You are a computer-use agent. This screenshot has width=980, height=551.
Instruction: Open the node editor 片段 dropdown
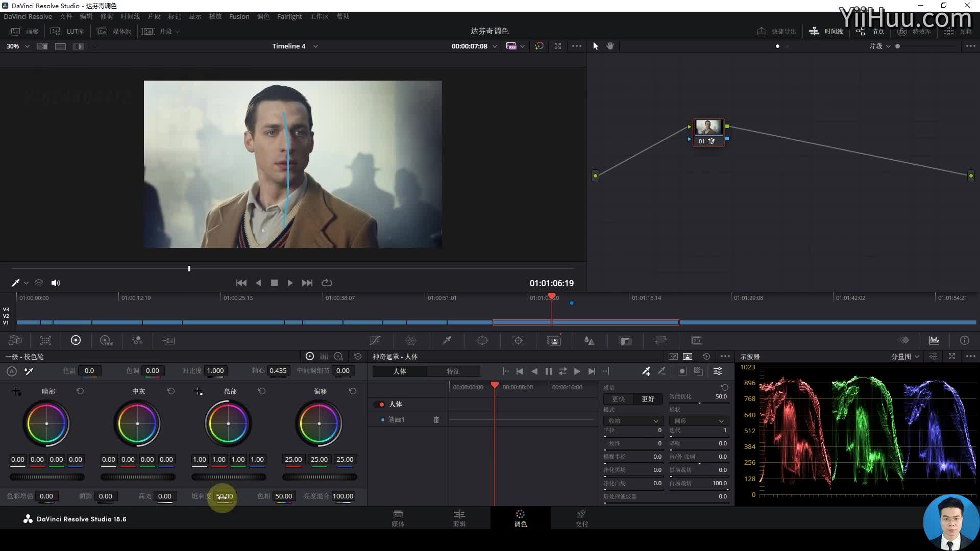[880, 46]
